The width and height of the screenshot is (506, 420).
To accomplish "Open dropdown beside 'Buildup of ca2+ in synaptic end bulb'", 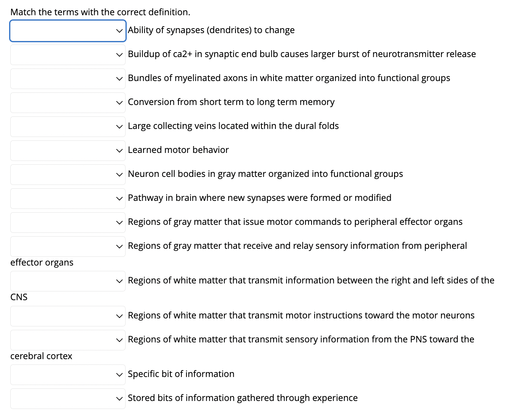I will 68,55.
